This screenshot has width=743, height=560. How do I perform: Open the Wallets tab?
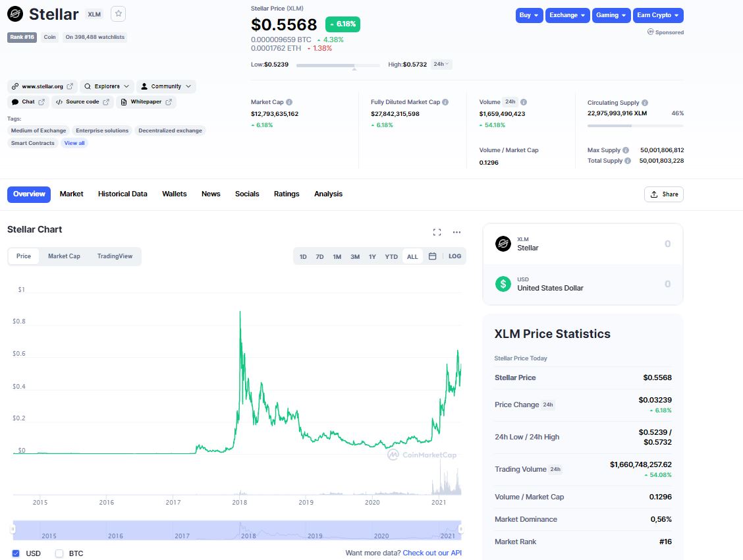175,194
